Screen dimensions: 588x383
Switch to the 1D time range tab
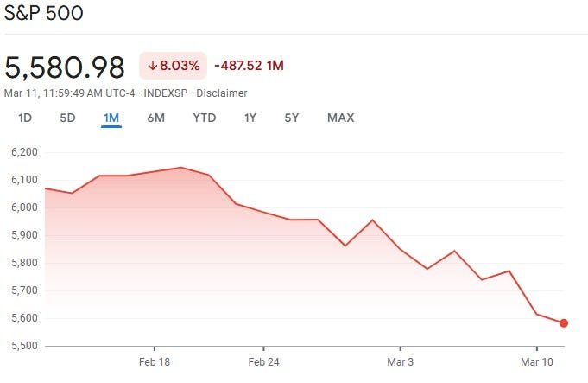(25, 118)
